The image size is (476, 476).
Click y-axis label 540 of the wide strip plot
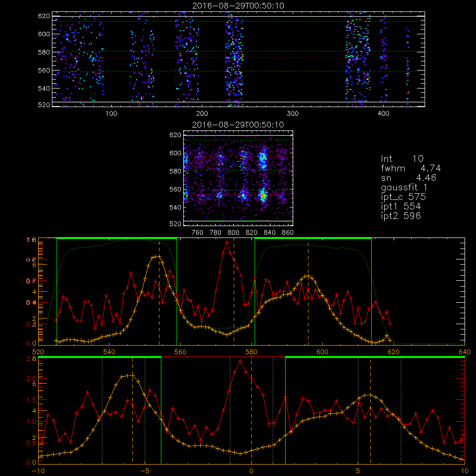44,89
